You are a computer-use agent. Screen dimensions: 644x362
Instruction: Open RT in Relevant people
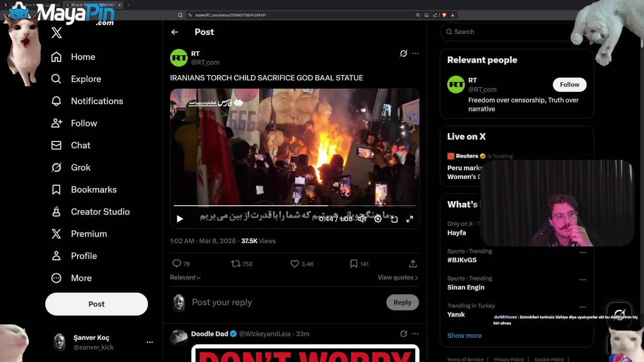pos(473,80)
